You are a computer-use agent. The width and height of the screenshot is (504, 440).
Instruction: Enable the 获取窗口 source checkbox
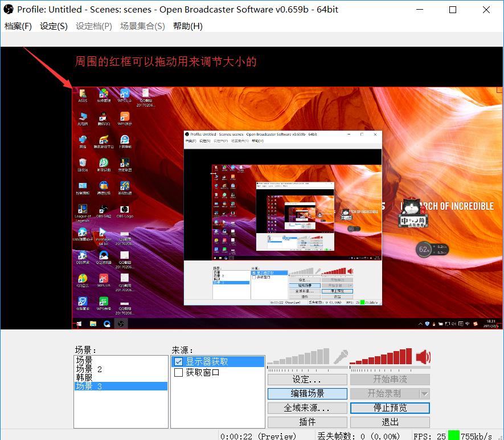click(179, 373)
